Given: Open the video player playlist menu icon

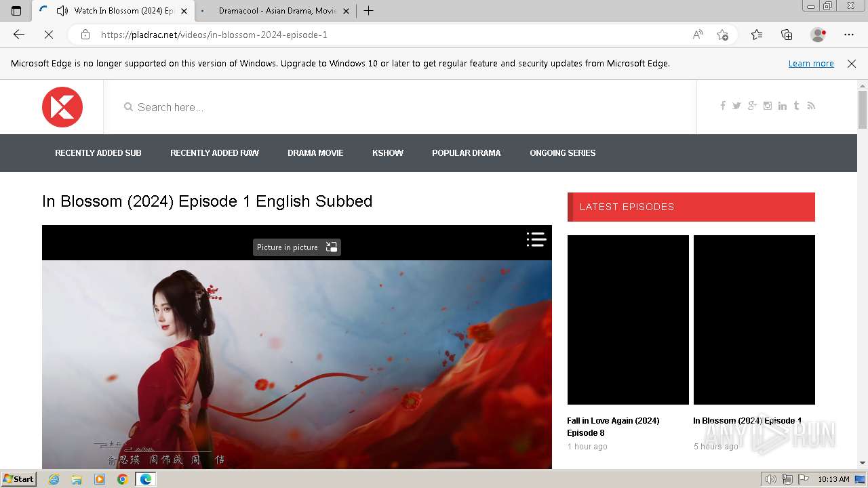Looking at the screenshot, I should click(536, 239).
